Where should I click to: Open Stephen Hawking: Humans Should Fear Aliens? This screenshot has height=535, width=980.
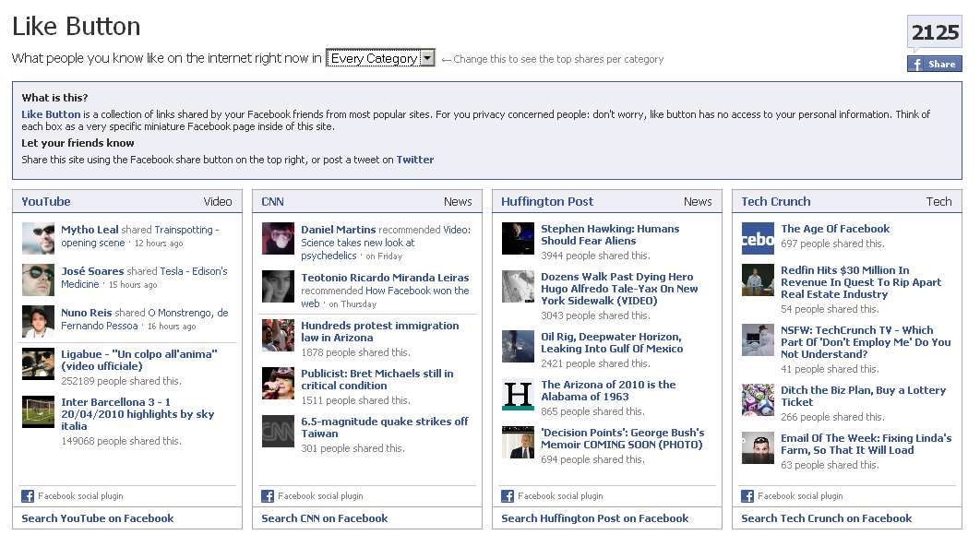tap(610, 234)
